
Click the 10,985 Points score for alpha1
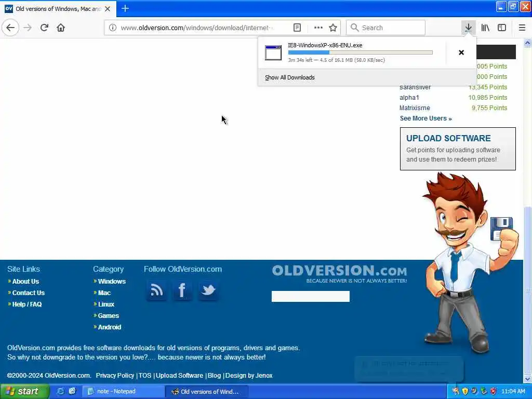(487, 97)
